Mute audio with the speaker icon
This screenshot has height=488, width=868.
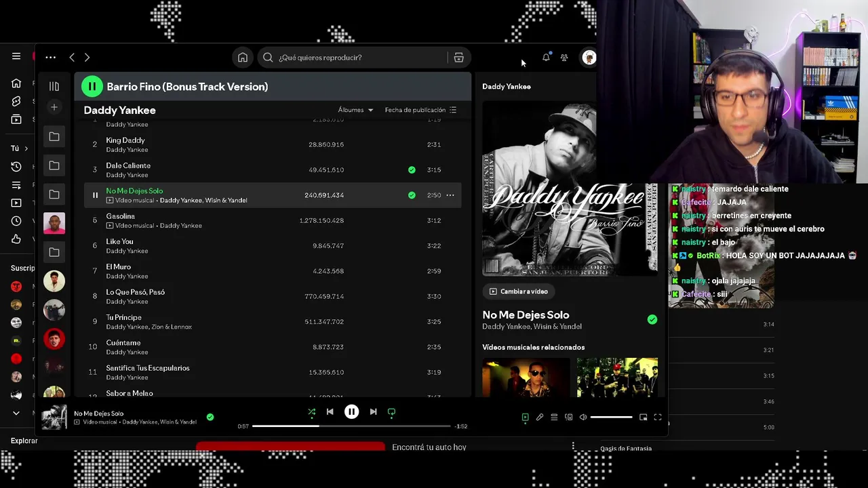click(583, 418)
